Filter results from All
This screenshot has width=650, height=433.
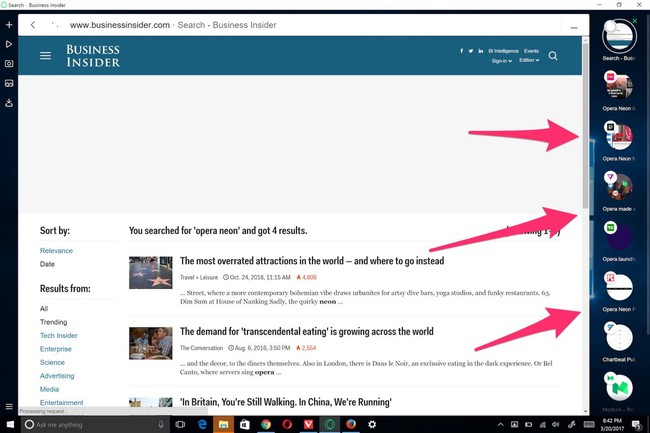tap(44, 309)
